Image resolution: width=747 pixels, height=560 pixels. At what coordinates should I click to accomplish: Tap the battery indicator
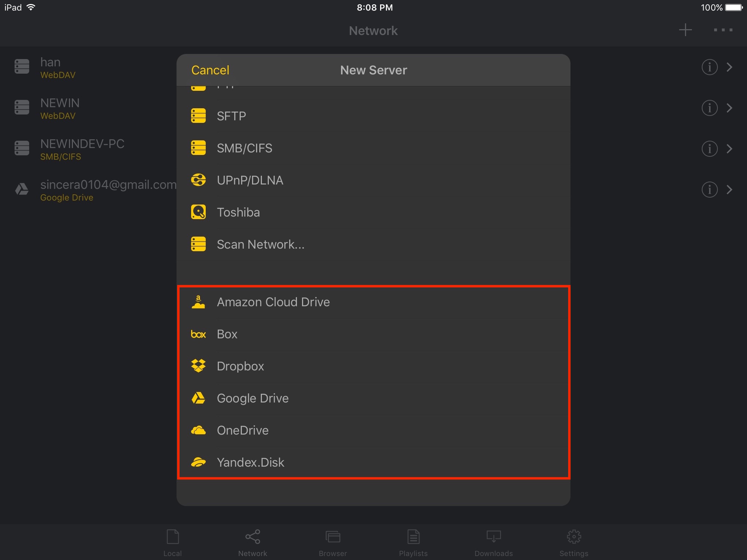coord(734,7)
